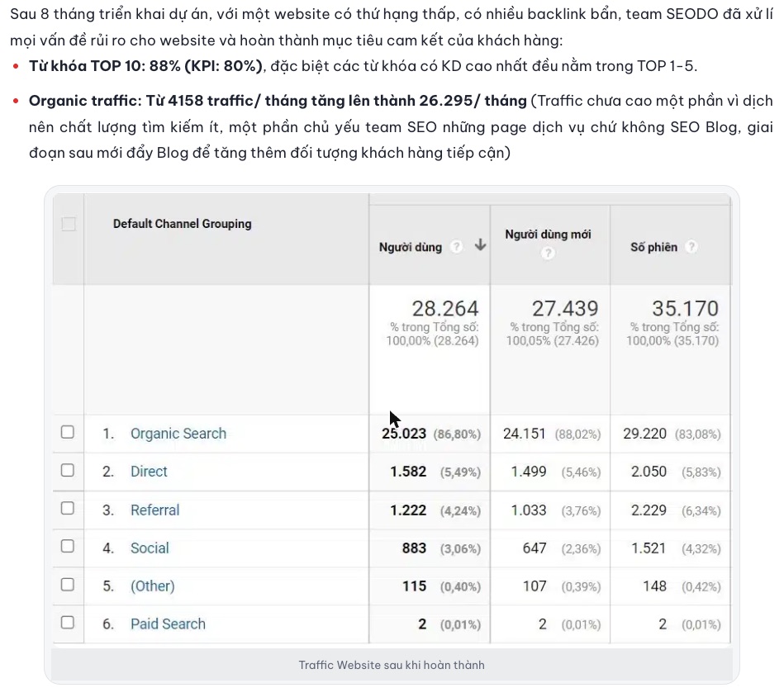
Task: Click the (Other) new users value 107
Action: [x=535, y=586]
